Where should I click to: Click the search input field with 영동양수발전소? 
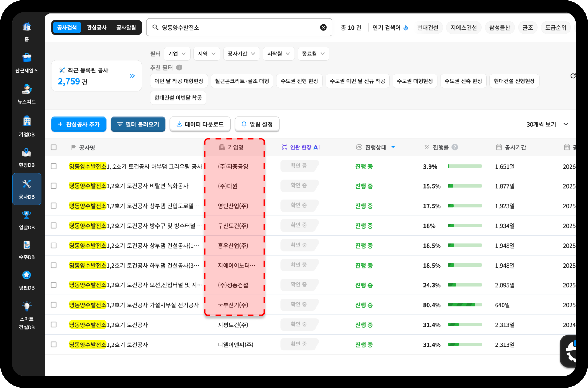(239, 28)
